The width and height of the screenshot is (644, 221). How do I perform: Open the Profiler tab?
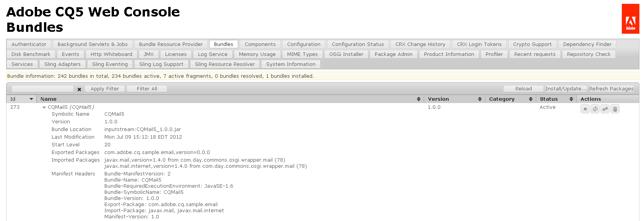(x=494, y=54)
